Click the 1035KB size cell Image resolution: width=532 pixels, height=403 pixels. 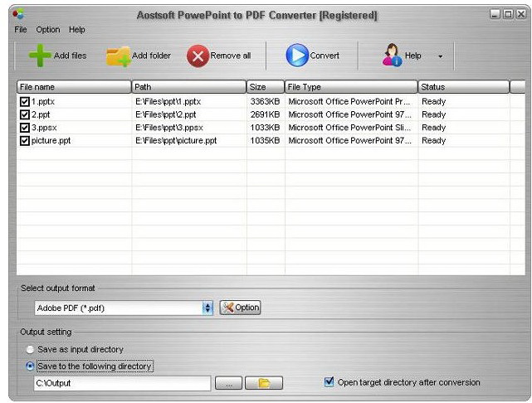point(265,140)
